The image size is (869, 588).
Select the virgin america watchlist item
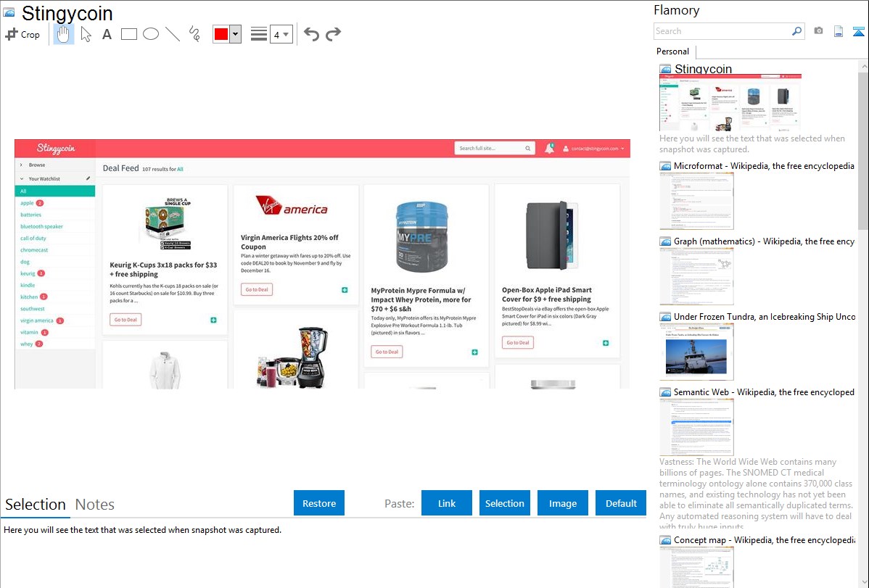click(36, 320)
